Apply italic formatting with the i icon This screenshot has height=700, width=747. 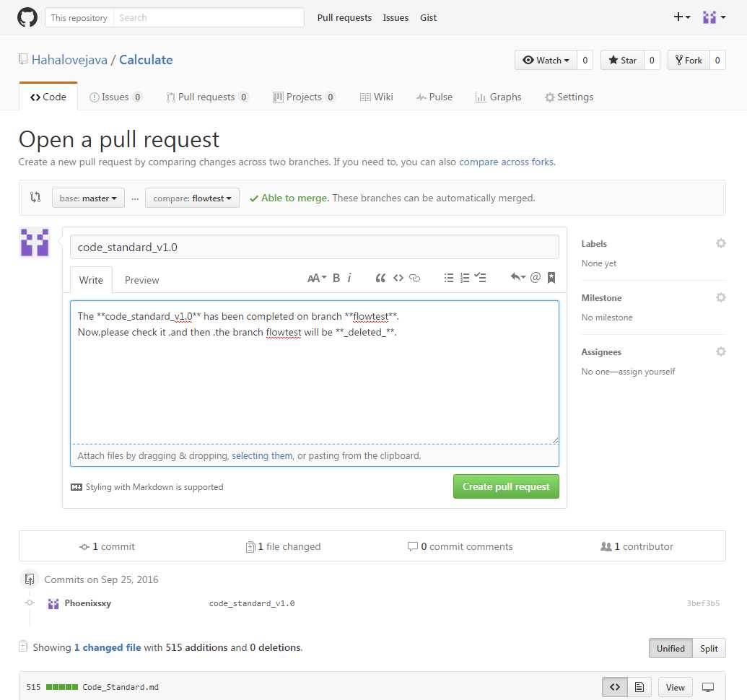(x=349, y=278)
